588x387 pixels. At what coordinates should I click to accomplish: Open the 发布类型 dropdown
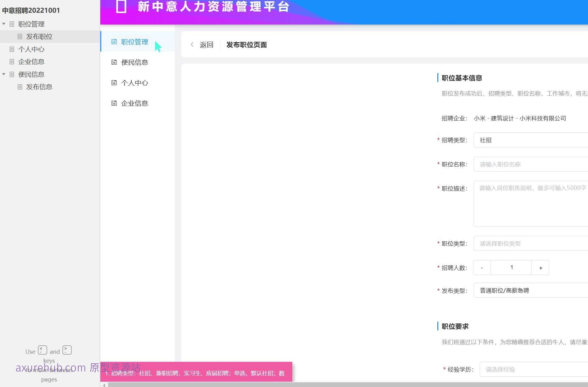(x=531, y=290)
